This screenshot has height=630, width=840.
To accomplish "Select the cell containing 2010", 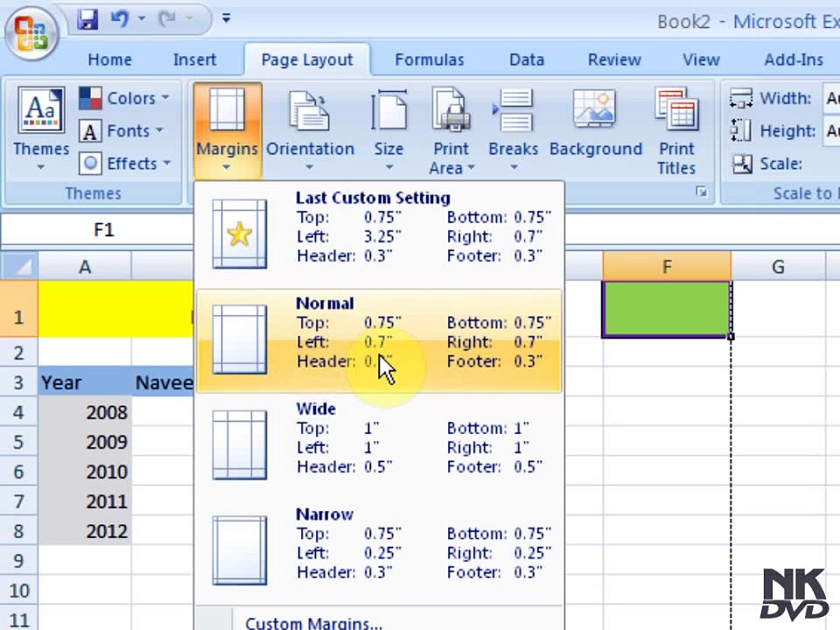I will tap(85, 472).
